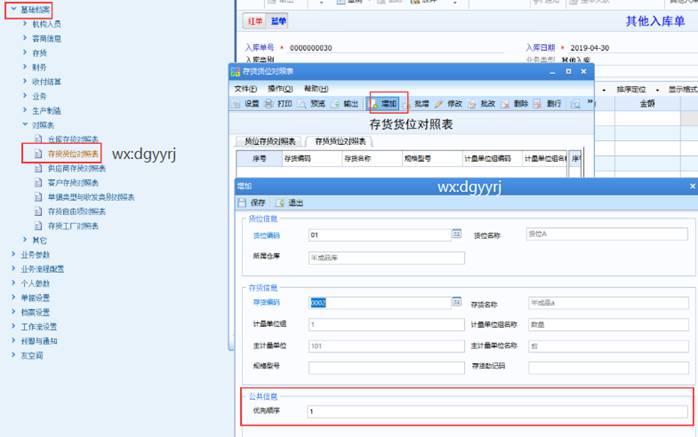Open lookup button beside 货位编码 field
Image resolution: width=698 pixels, height=437 pixels.
coord(456,234)
